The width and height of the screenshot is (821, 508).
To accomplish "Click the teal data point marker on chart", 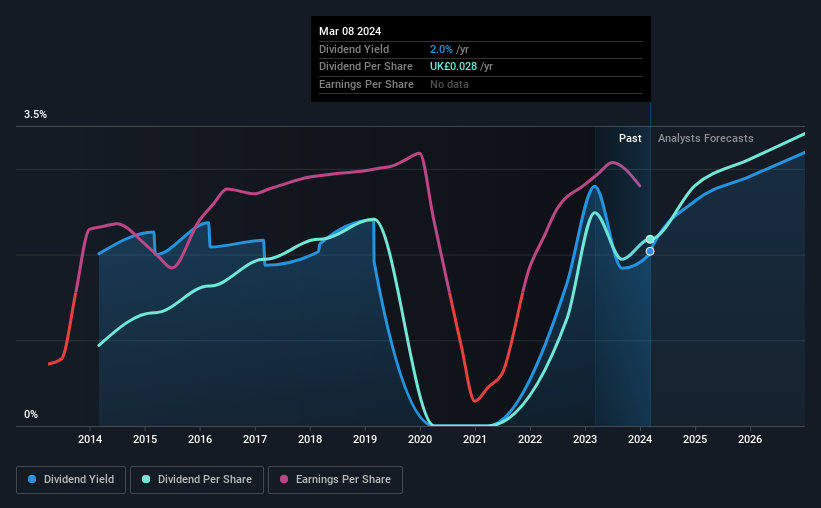I will point(650,239).
